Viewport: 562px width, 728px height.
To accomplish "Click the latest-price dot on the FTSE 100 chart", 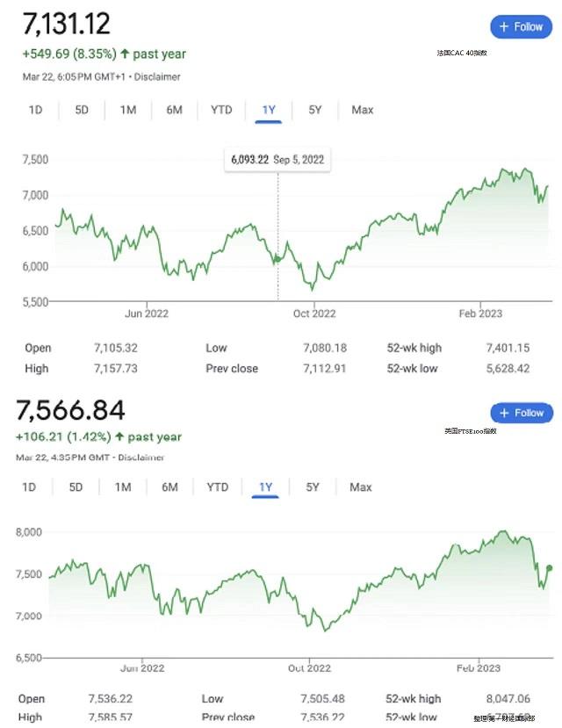I will point(550,568).
